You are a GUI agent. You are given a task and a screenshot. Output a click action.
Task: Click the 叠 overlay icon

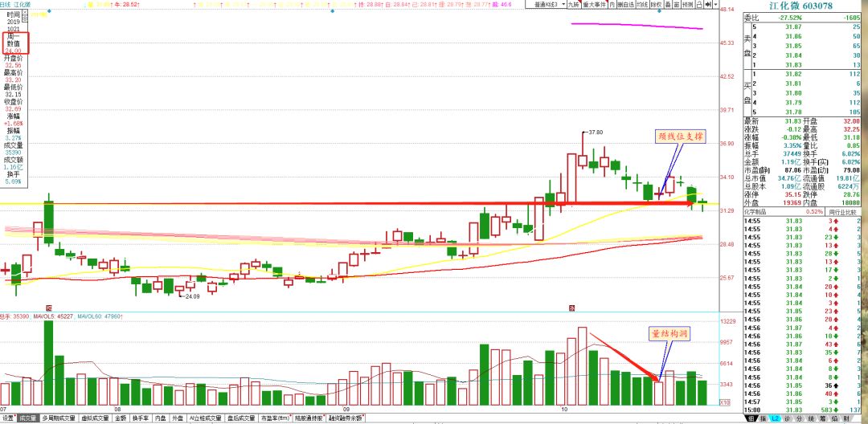click(x=668, y=4)
